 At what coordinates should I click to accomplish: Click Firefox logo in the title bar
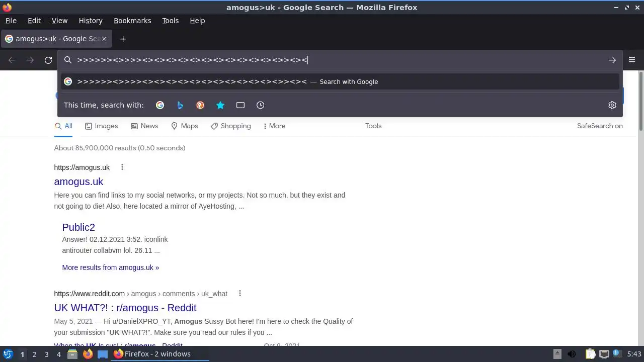[7, 7]
